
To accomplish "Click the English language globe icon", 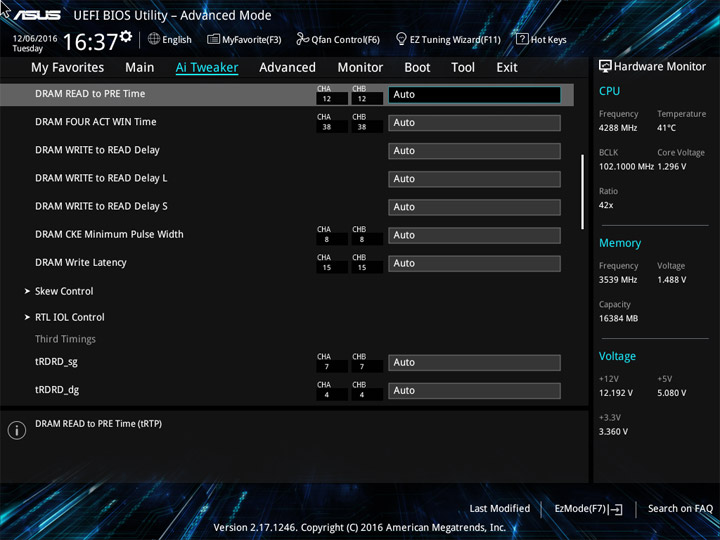I will (x=154, y=39).
